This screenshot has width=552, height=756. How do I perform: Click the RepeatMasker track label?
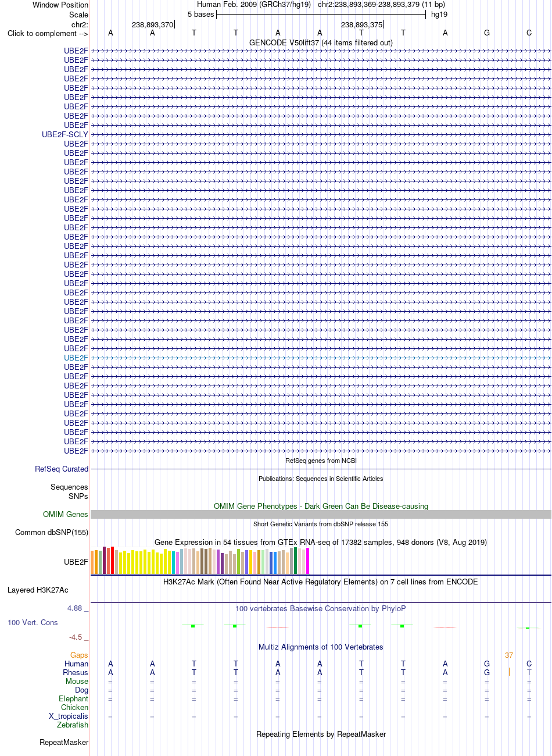64,742
